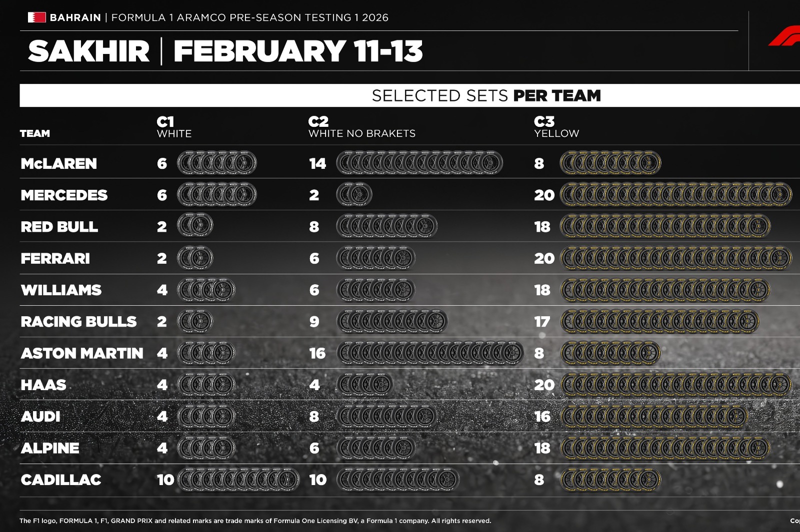This screenshot has width=800, height=532.
Task: Click the CADILLAC team name
Action: click(61, 480)
